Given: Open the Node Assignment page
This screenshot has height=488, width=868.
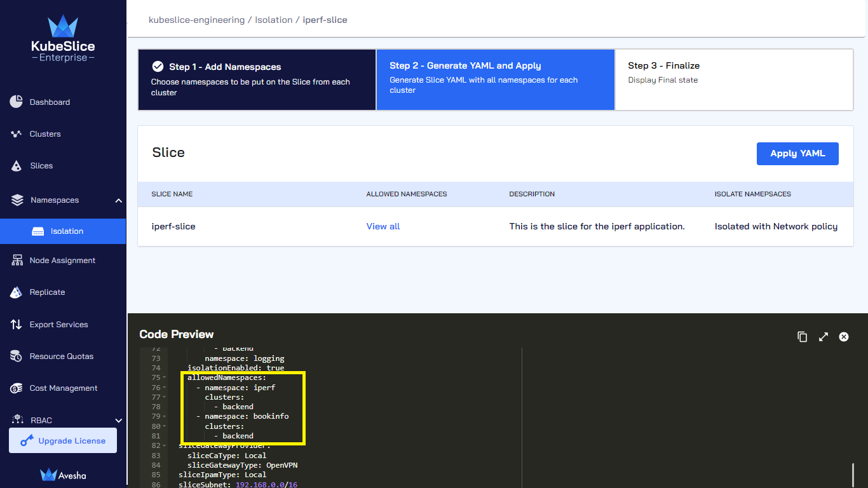Looking at the screenshot, I should pyautogui.click(x=63, y=261).
